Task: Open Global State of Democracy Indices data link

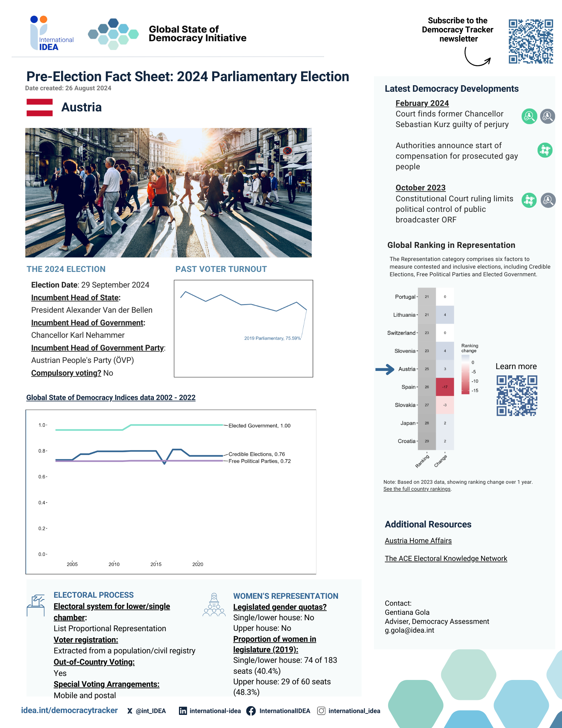Action: (111, 397)
